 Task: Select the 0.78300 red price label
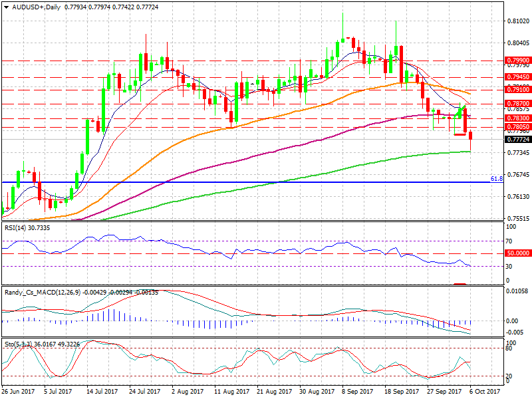click(517, 118)
